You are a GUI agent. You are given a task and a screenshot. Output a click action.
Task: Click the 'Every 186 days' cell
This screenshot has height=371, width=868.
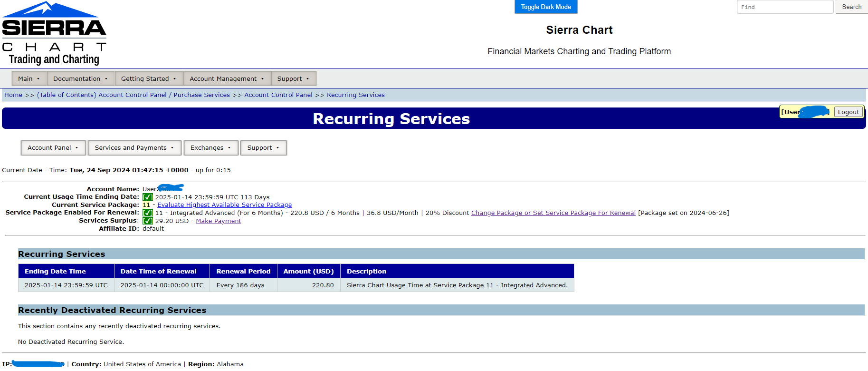click(244, 285)
